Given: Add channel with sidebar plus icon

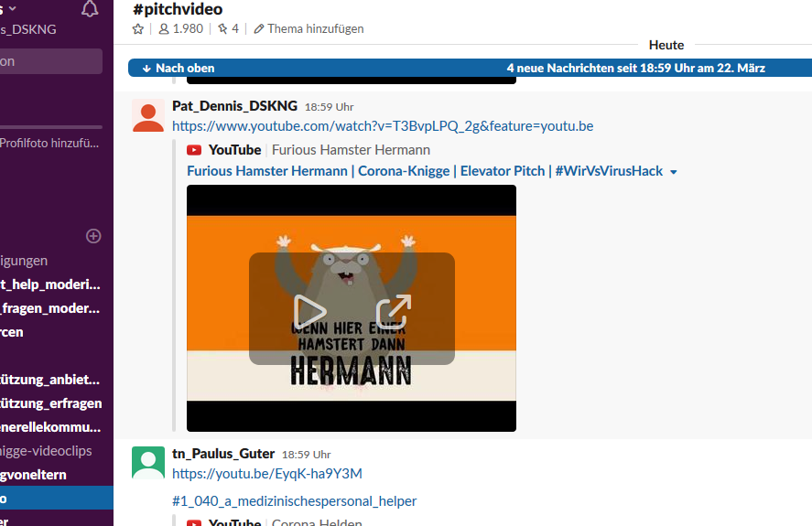Looking at the screenshot, I should pos(93,236).
